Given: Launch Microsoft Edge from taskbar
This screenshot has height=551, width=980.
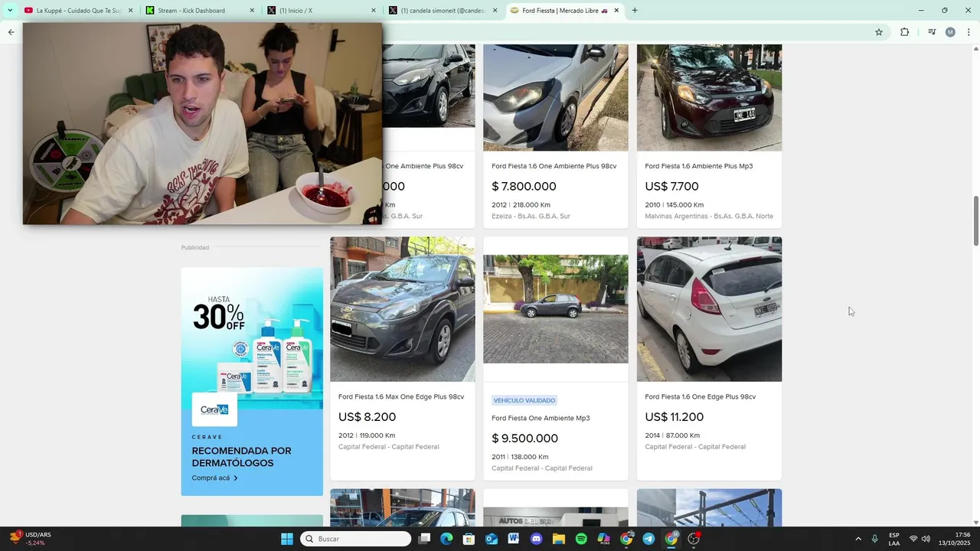Looking at the screenshot, I should [446, 539].
